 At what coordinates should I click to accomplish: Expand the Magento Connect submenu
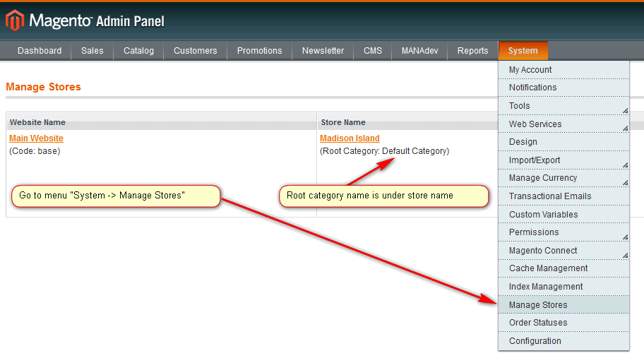563,251
